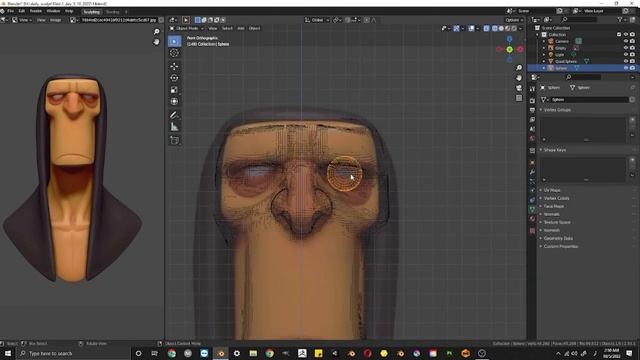Open the viewport Object menu
The image size is (640, 360).
click(x=254, y=28)
